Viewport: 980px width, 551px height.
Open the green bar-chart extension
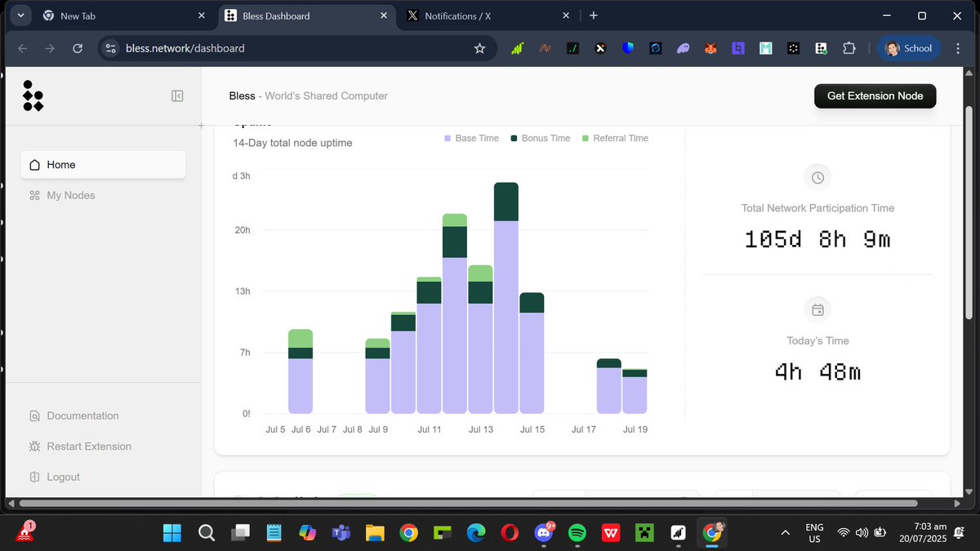tap(517, 48)
